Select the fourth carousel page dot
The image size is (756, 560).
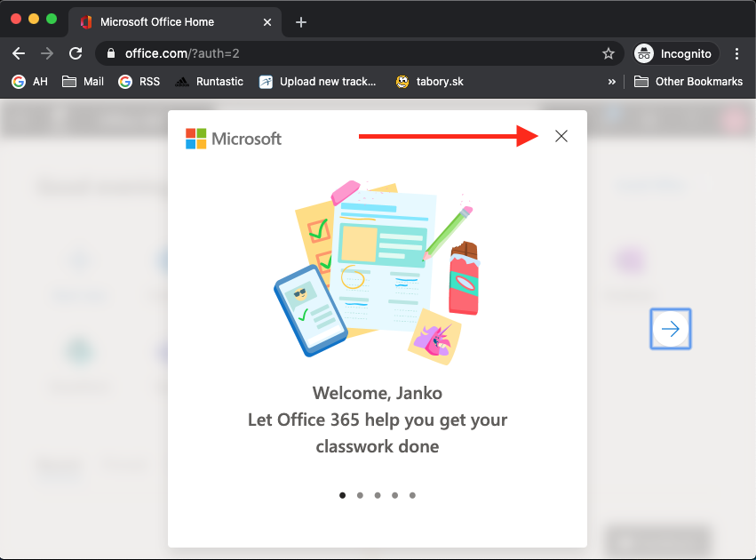394,496
